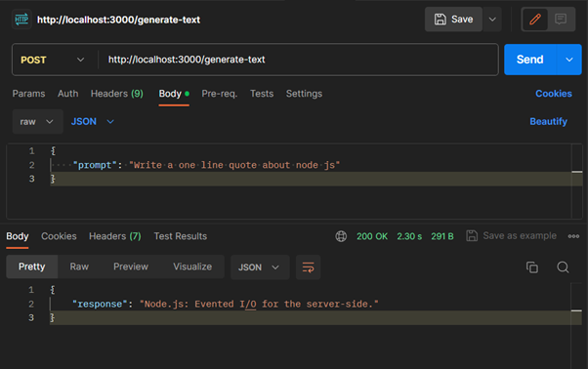588x369 pixels.
Task: Open the comments icon
Action: tap(561, 20)
